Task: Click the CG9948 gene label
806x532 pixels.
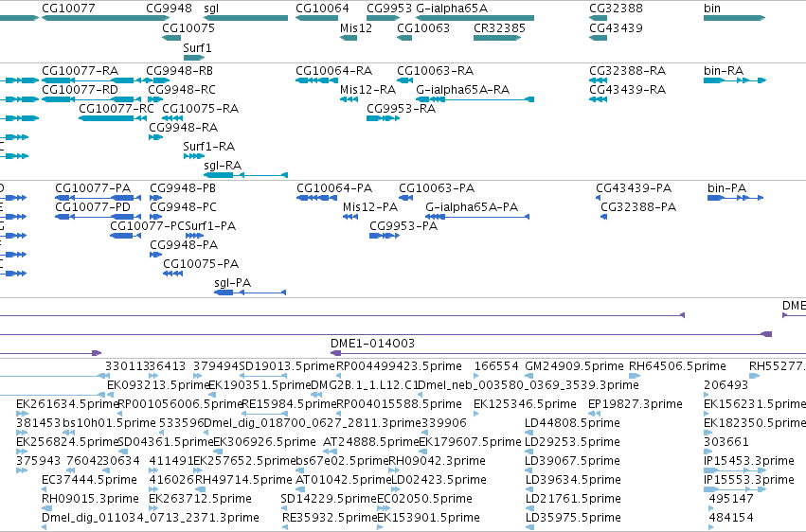Action: point(169,9)
